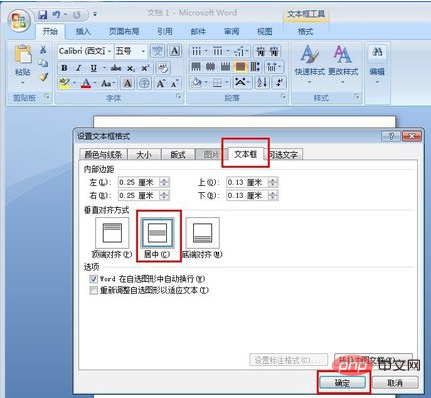
Task: Switch to the 引用 ribbon tab
Action: pos(165,32)
